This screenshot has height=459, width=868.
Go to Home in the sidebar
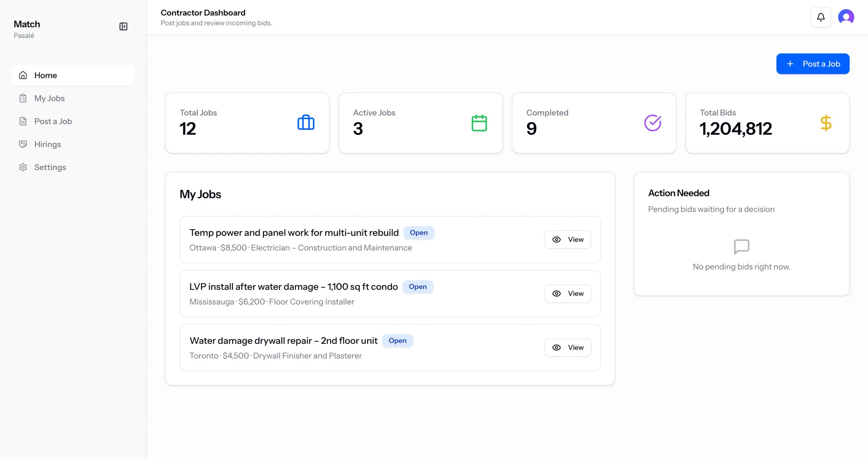73,75
